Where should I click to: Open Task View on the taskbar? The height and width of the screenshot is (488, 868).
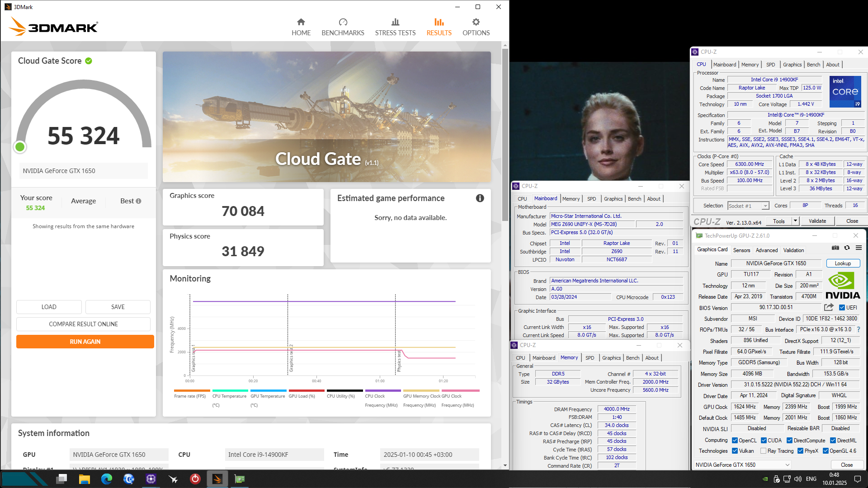(62, 479)
